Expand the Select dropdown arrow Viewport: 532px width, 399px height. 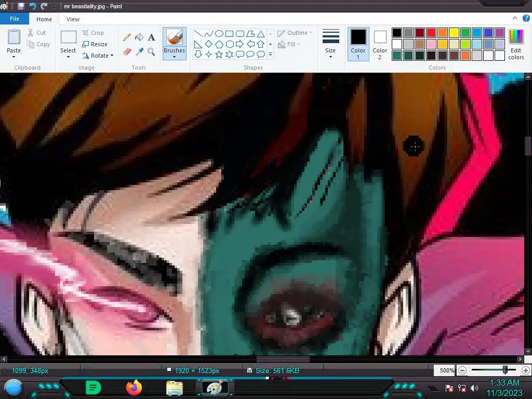(68, 57)
